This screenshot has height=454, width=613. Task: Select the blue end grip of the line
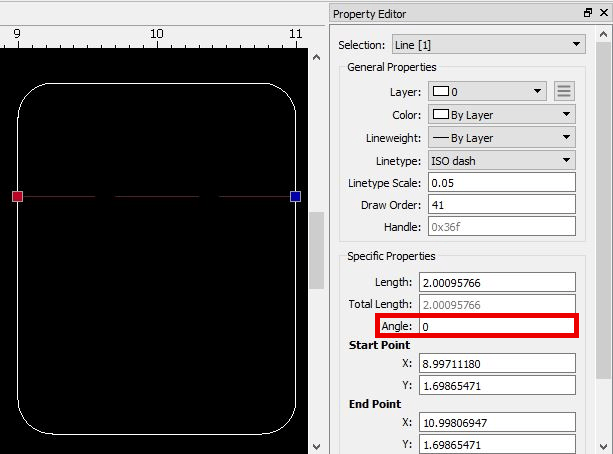(x=296, y=196)
